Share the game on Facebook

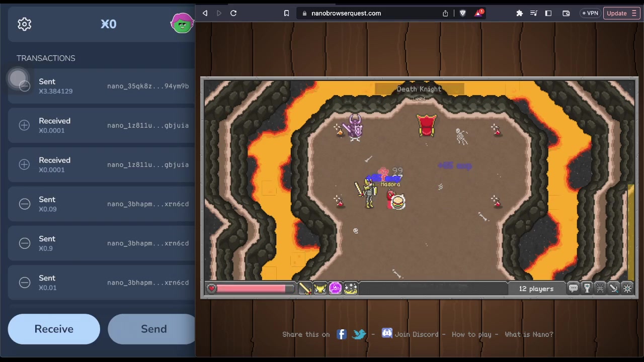[342, 334]
